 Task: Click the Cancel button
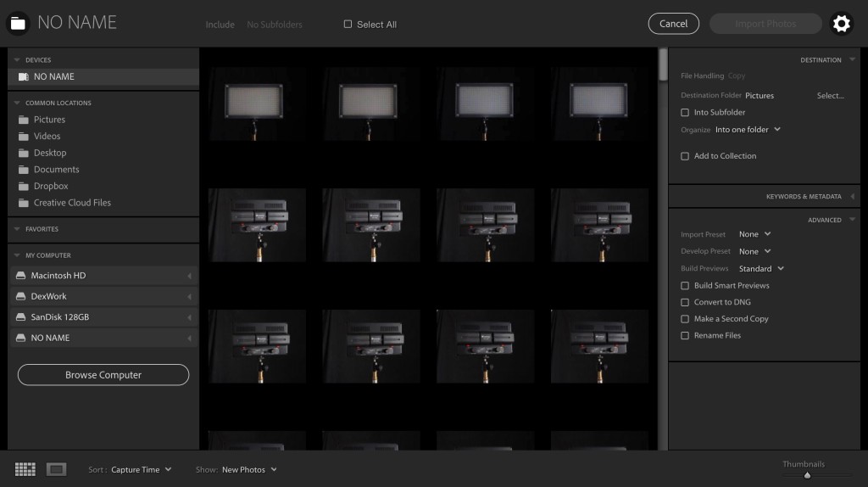click(x=673, y=24)
